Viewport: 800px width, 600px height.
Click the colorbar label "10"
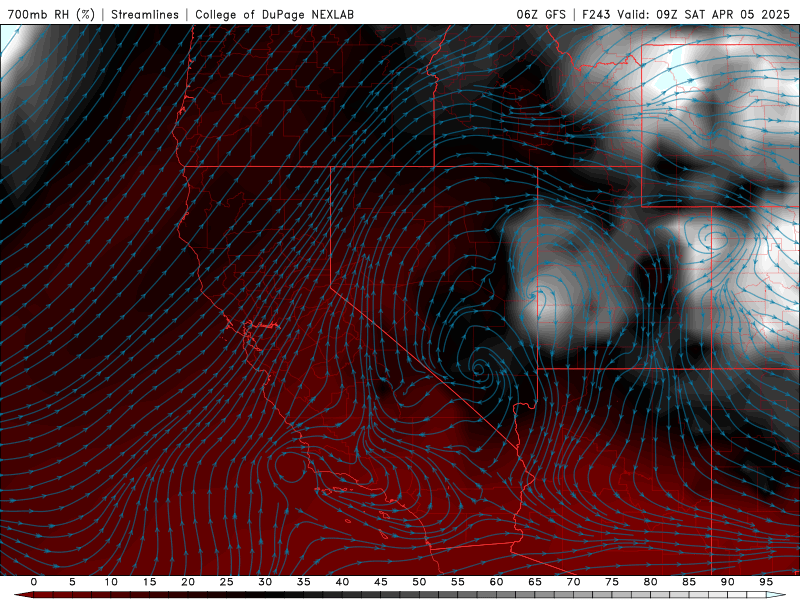111,582
